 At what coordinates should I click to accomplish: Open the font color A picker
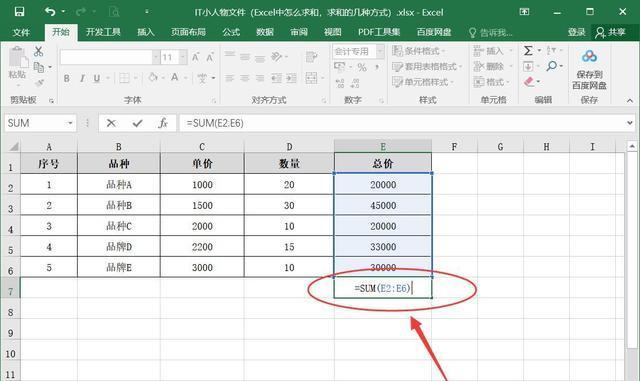click(175, 78)
